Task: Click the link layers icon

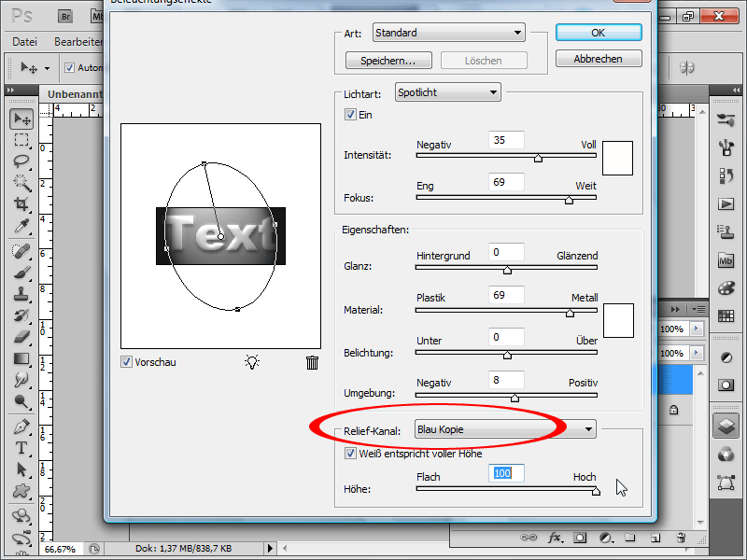Action: 529,538
